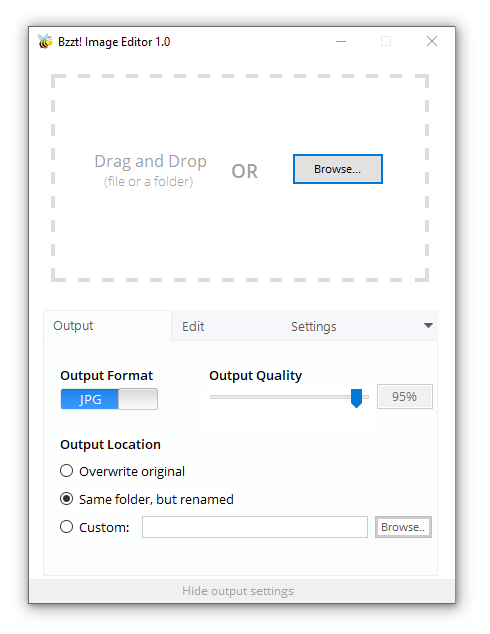Browse for a custom output folder
This screenshot has height=634, width=490.
(x=403, y=527)
